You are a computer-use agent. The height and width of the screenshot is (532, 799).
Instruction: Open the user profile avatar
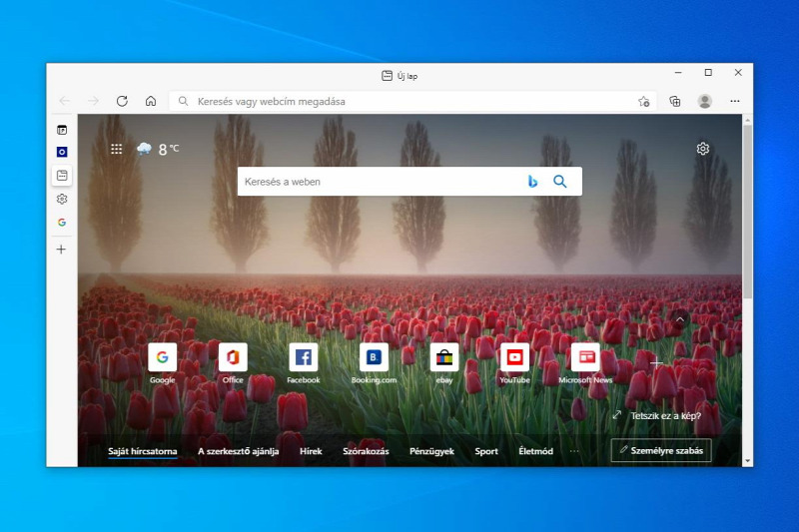705,101
